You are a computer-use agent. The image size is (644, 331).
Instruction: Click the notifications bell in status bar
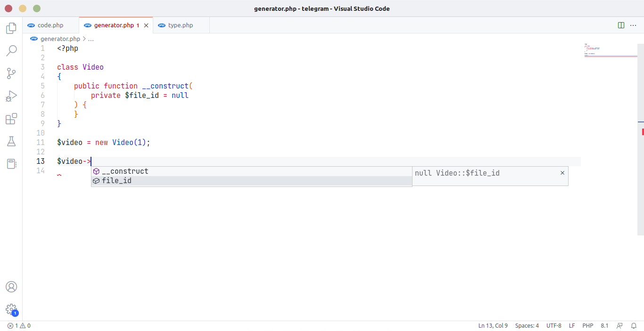(634, 326)
